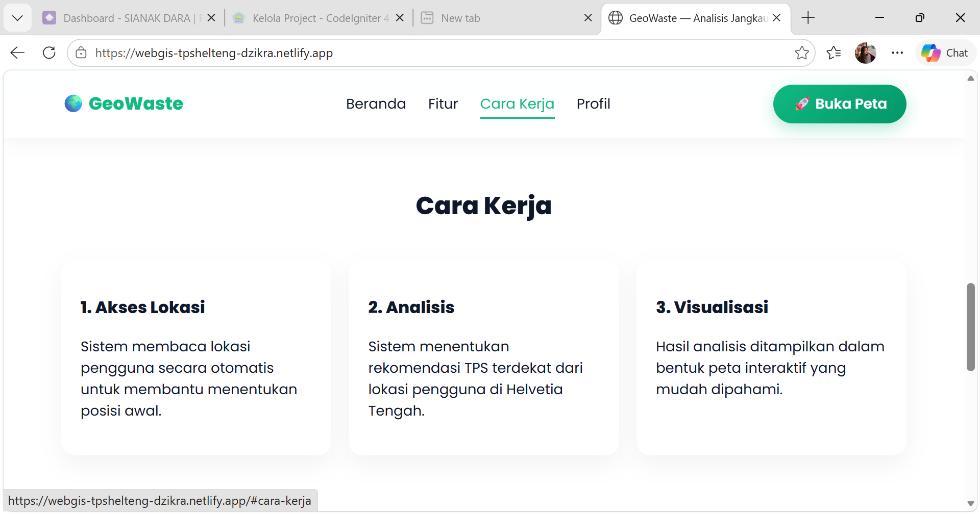Screen dimensions: 980x514
Task: Open favorites list icon
Action: (x=834, y=53)
